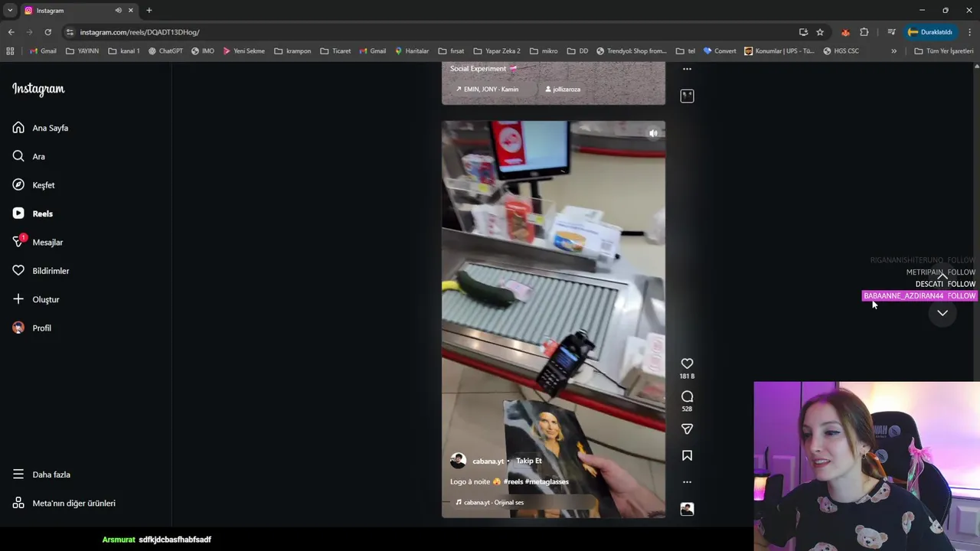Screen dimensions: 980x551
Task: Open cabana.yt avatar picture
Action: point(458,461)
